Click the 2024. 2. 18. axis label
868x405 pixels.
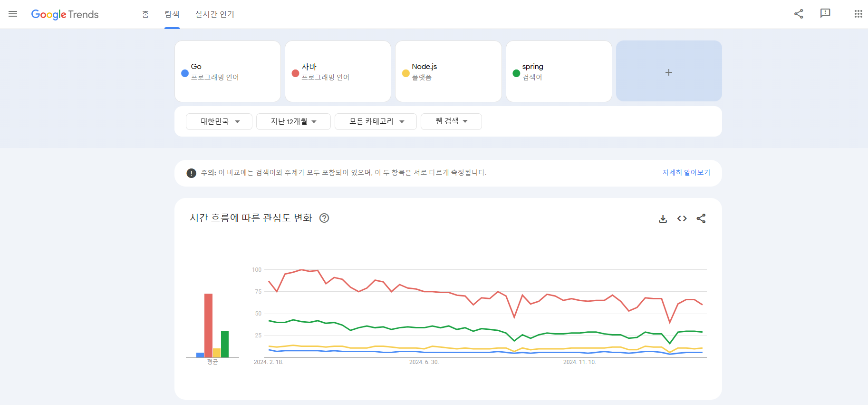pyautogui.click(x=269, y=362)
